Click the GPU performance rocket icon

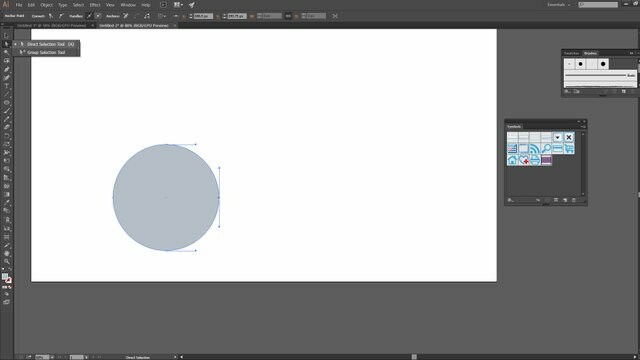pyautogui.click(x=192, y=5)
